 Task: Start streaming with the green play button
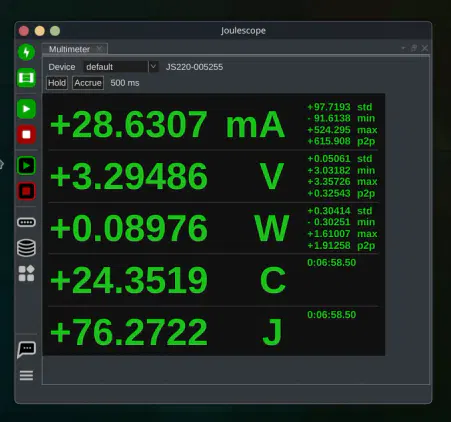click(x=26, y=109)
